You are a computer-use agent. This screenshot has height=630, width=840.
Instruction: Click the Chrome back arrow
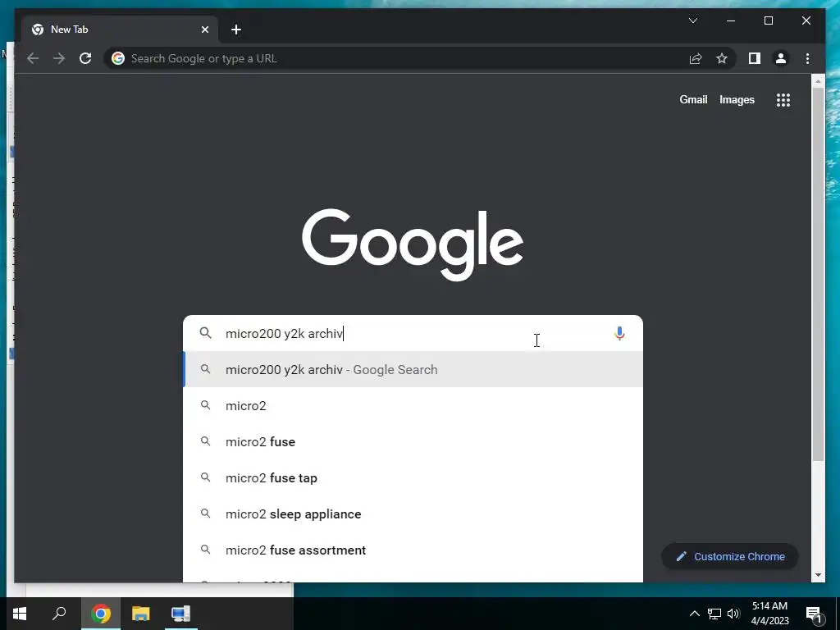tap(33, 58)
